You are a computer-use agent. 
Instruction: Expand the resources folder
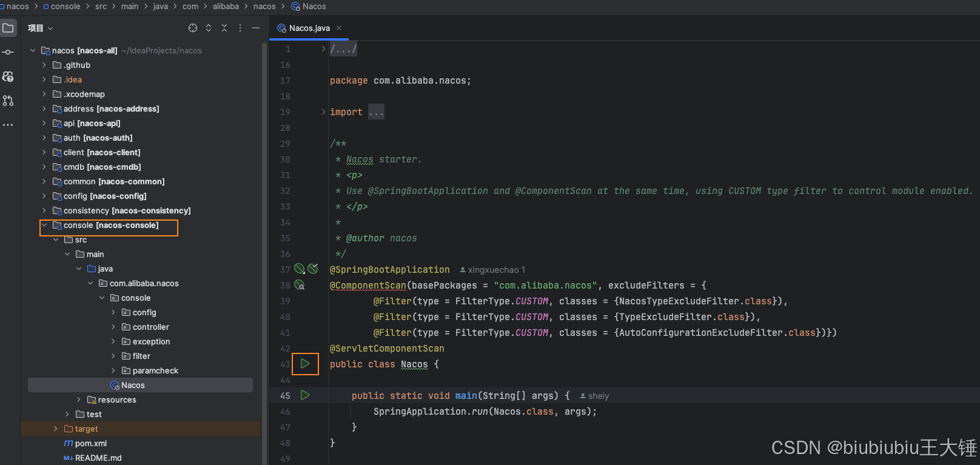click(x=79, y=400)
